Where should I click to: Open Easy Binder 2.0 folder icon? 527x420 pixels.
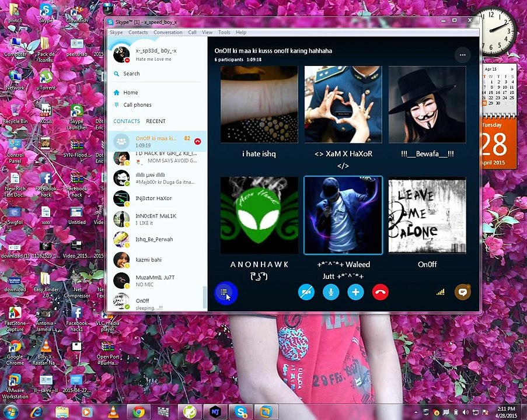(46, 286)
